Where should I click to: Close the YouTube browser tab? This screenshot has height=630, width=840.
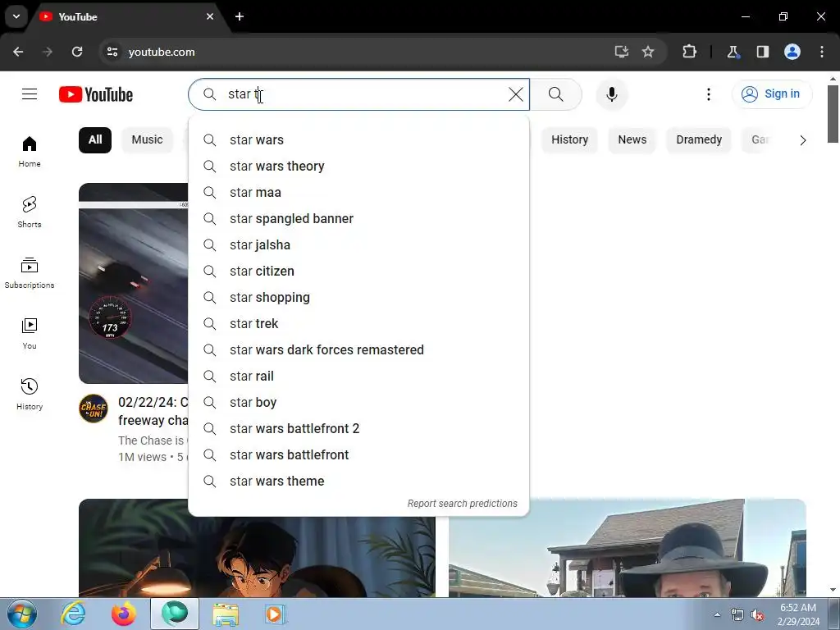click(210, 16)
